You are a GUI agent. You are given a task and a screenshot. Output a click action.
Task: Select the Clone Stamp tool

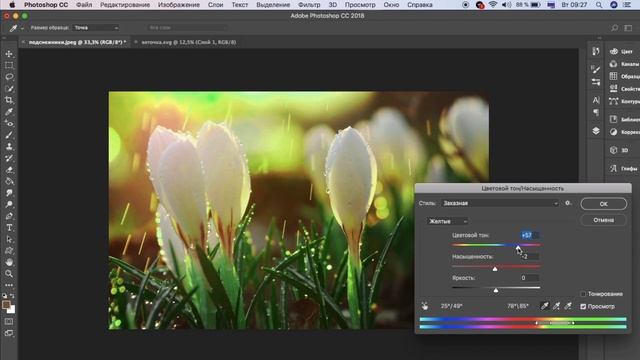point(9,146)
